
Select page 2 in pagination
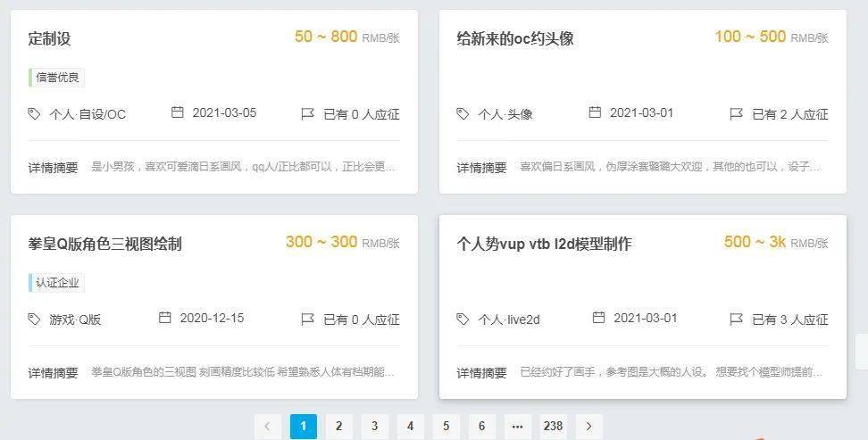(x=339, y=427)
